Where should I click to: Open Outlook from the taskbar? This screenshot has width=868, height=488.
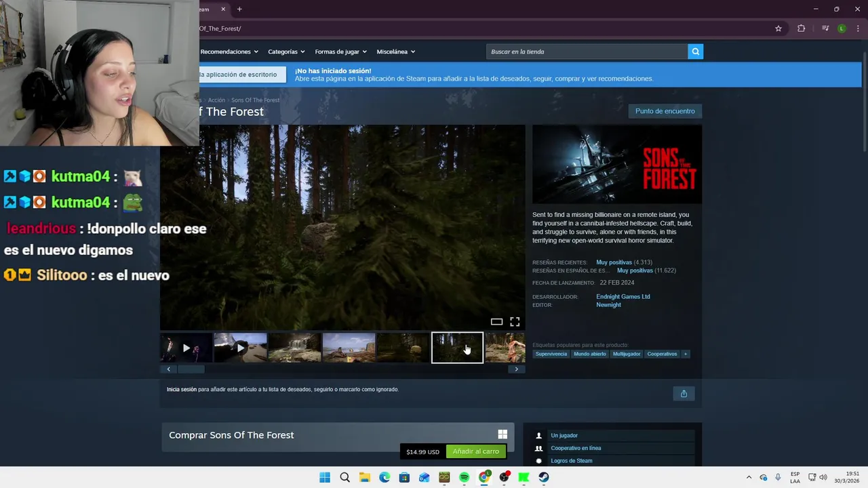click(x=424, y=477)
